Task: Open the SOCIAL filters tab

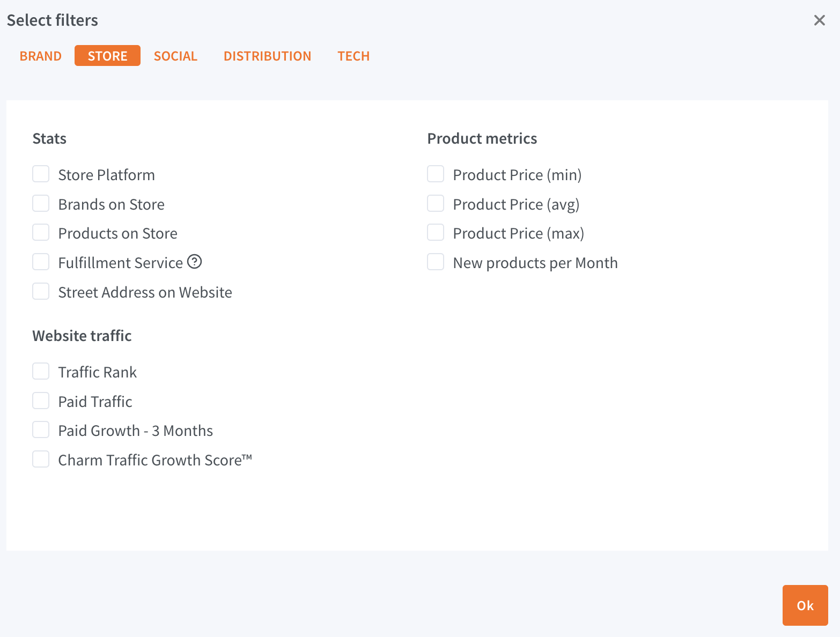Action: coord(175,56)
